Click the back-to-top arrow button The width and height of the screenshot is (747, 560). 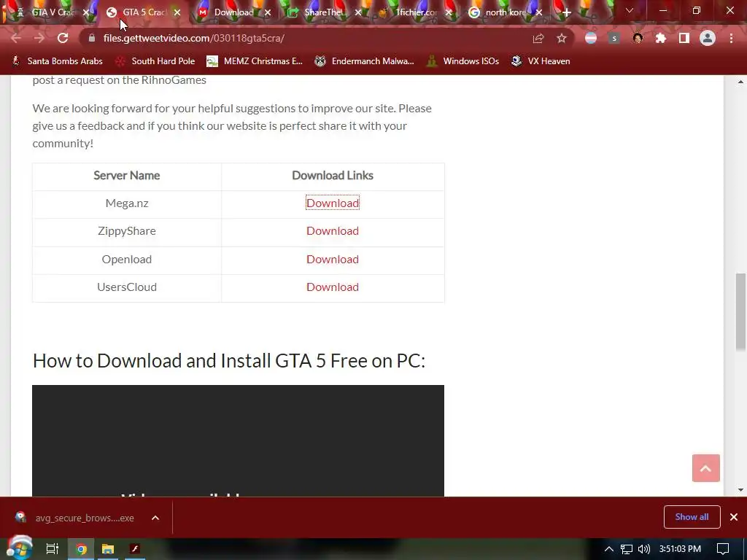705,468
